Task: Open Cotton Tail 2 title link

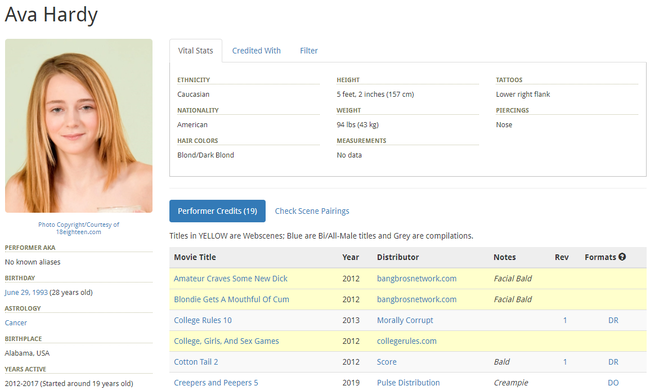Action: 196,362
